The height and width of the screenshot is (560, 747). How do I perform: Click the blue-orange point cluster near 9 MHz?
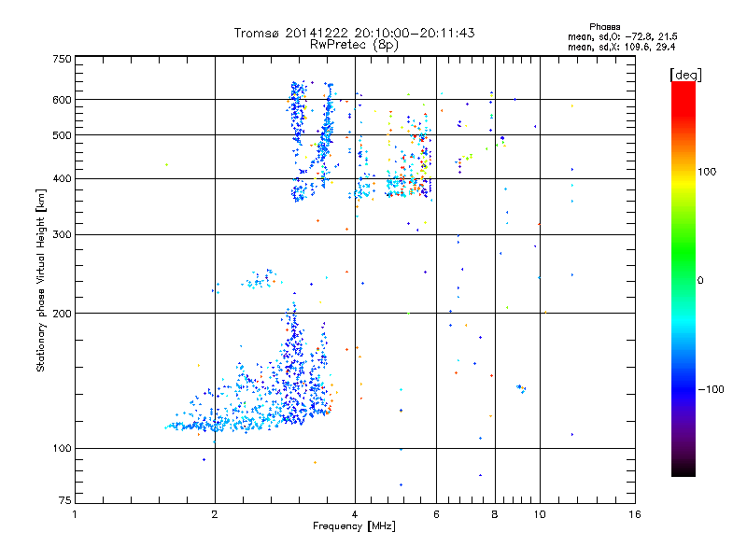pyautogui.click(x=521, y=389)
